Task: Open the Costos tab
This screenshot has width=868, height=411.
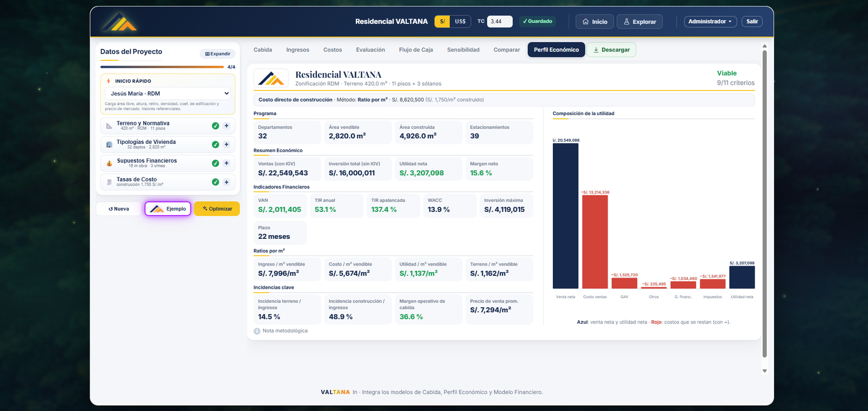Action: pos(333,50)
